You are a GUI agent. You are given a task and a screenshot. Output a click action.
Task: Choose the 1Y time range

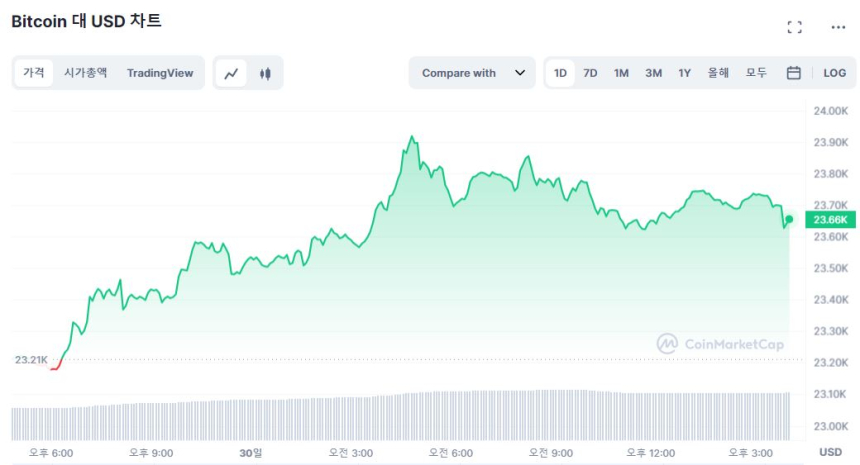coord(684,73)
